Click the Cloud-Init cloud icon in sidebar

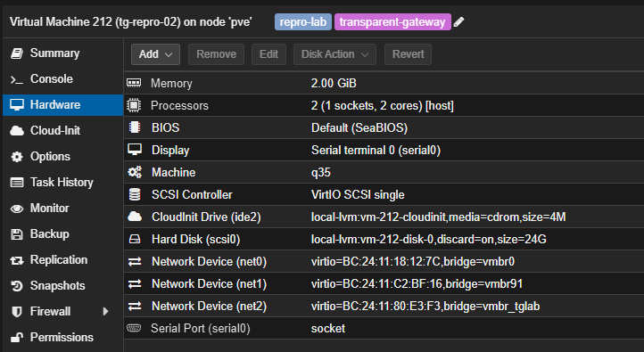coord(17,130)
